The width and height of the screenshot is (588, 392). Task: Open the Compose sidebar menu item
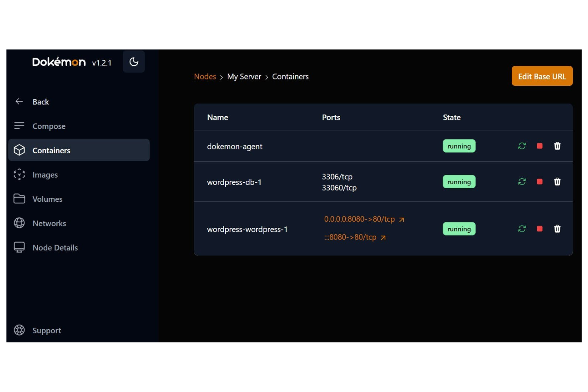[49, 126]
